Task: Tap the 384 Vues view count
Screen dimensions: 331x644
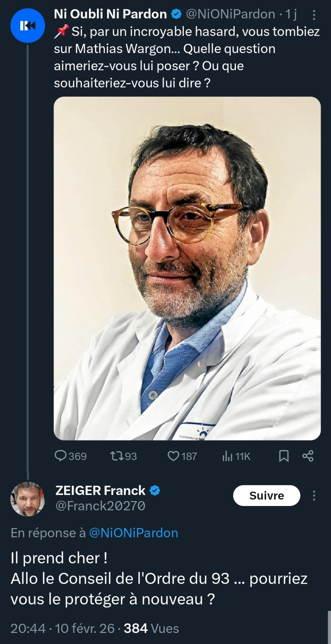Action: pos(151,628)
